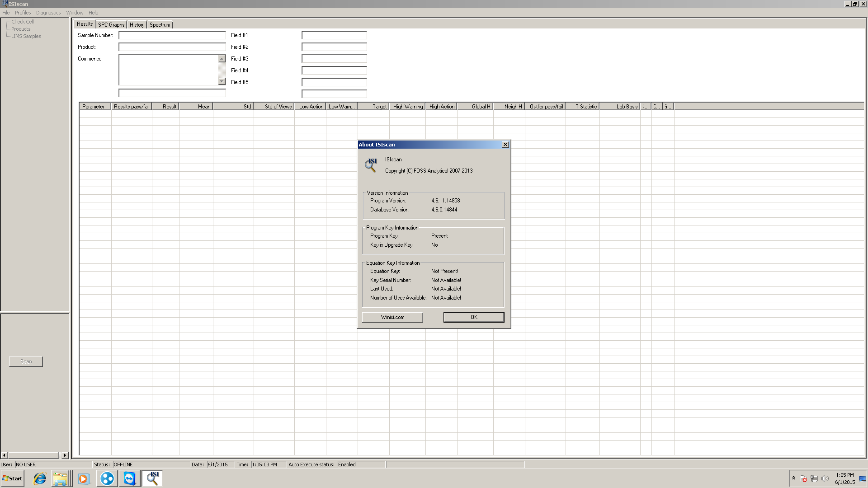868x488 pixels.
Task: Click the Action Center flag tray icon
Action: click(x=803, y=479)
